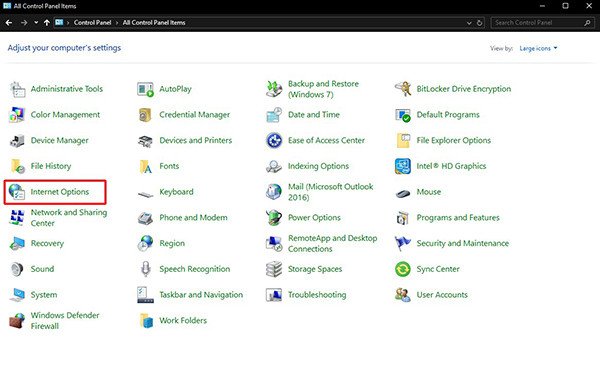This screenshot has height=368, width=600.
Task: Go up one level with Up arrow
Action: coord(47,23)
